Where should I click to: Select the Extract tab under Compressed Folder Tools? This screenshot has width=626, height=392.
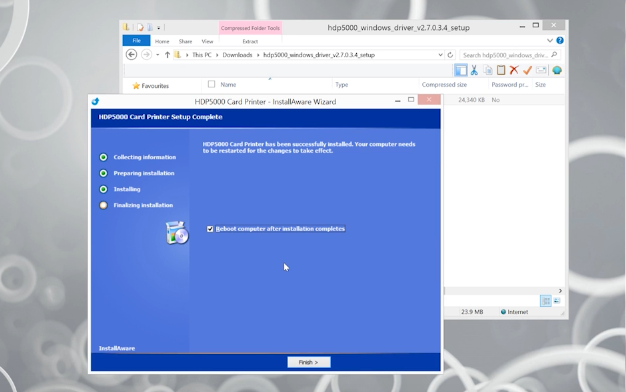[250, 41]
